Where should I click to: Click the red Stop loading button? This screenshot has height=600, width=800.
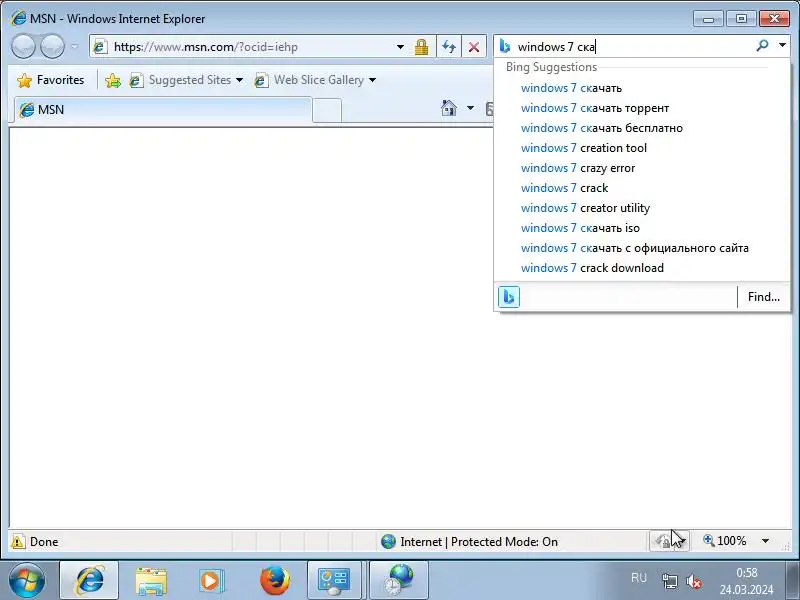[x=474, y=47]
